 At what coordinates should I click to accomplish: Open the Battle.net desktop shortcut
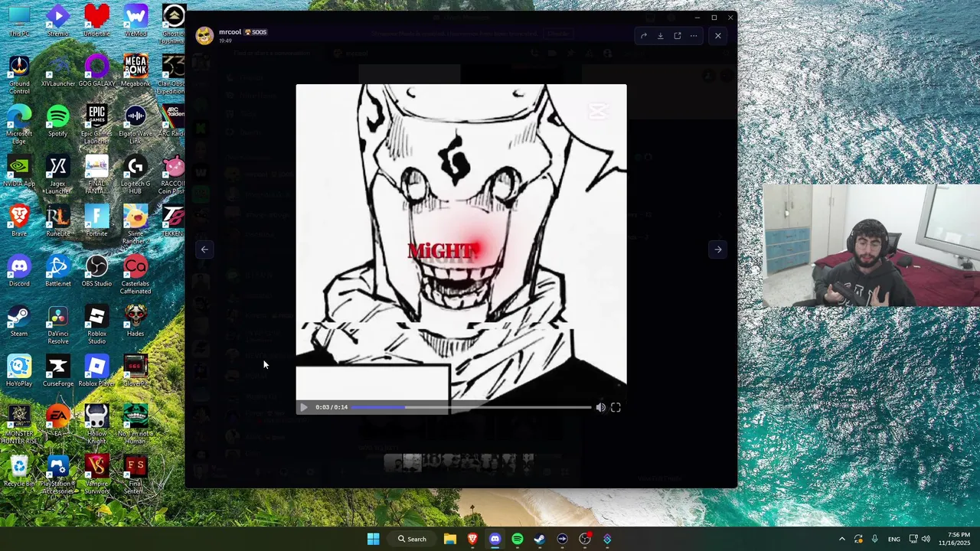57,270
